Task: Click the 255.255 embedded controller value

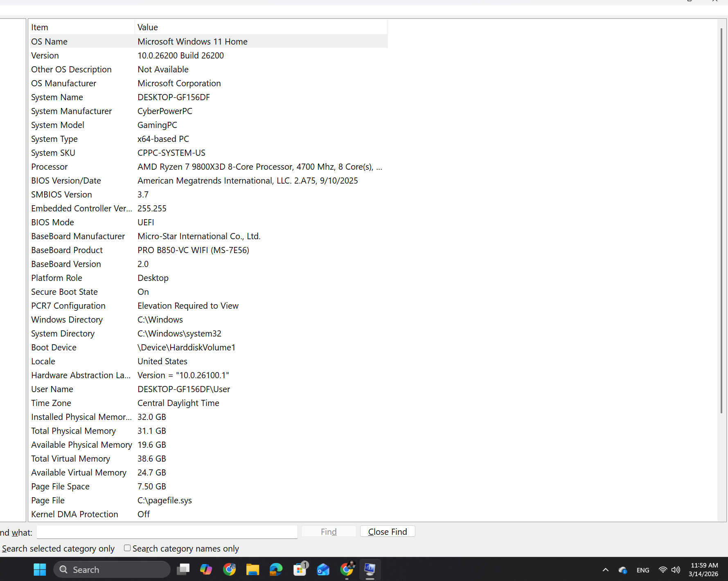Action: [x=152, y=209]
